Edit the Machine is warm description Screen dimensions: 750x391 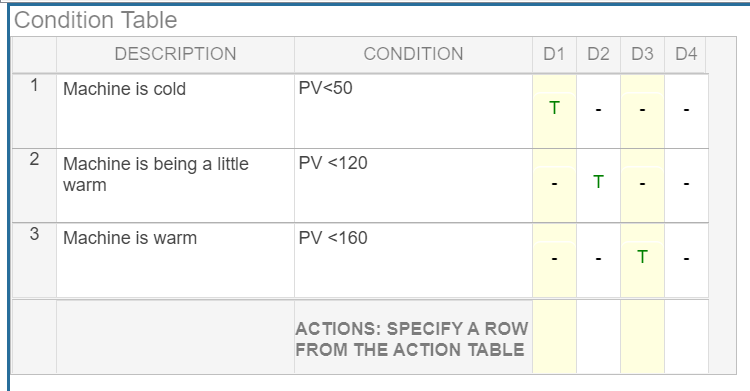tap(175, 260)
